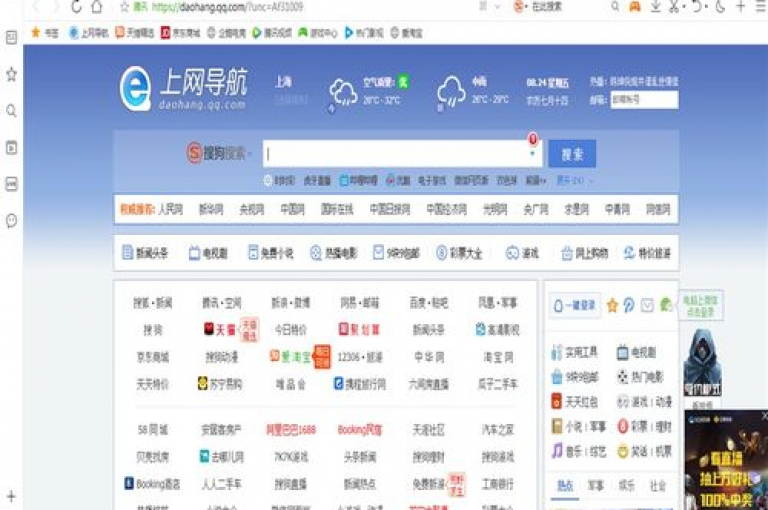768x510 pixels.
Task: Toggle night mode with the moon icon
Action: 720,7
